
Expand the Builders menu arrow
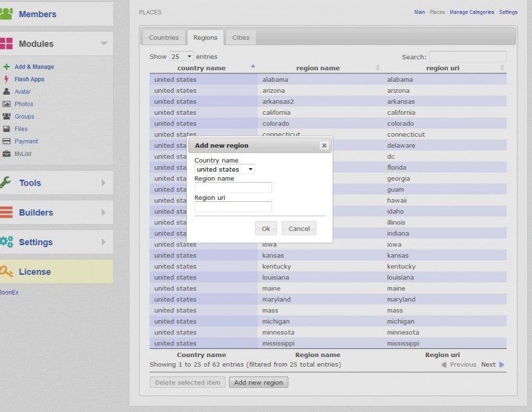tap(104, 212)
